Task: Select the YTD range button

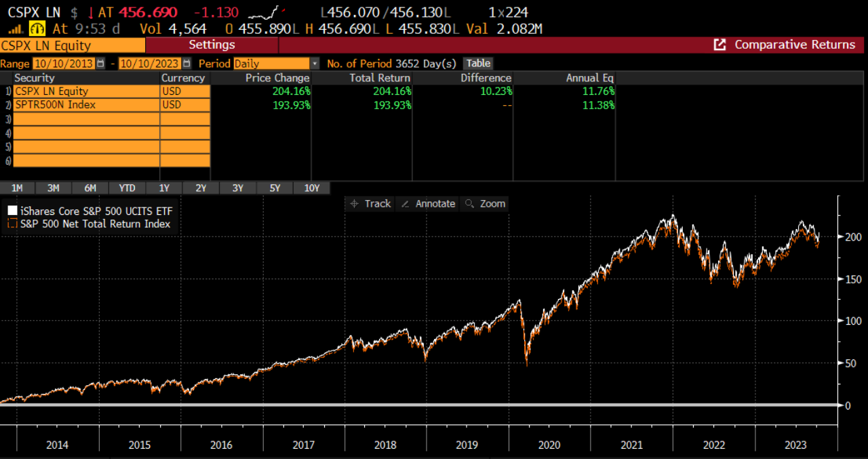Action: pyautogui.click(x=127, y=188)
